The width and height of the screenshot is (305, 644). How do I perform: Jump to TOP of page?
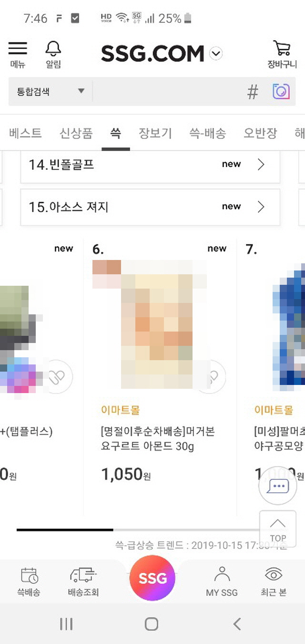click(278, 529)
